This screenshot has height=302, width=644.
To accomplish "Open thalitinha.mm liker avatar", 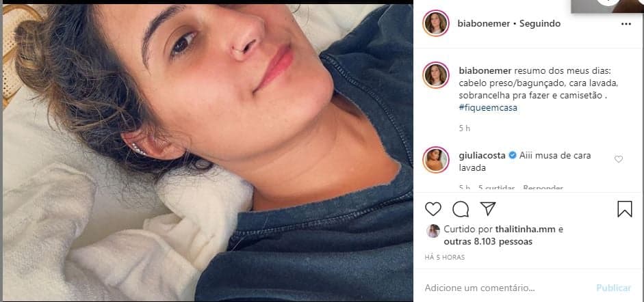I will tap(433, 231).
